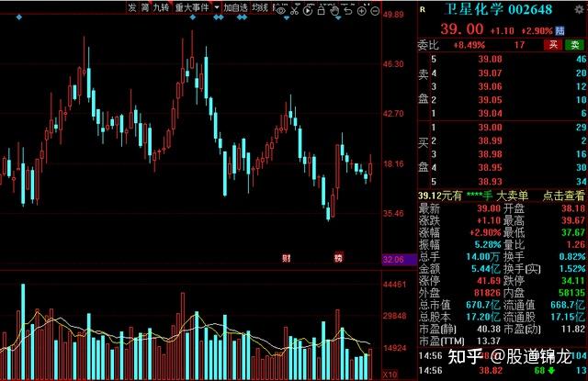Click the play replay icon
Screen dimensions: 588x381
pos(308,10)
